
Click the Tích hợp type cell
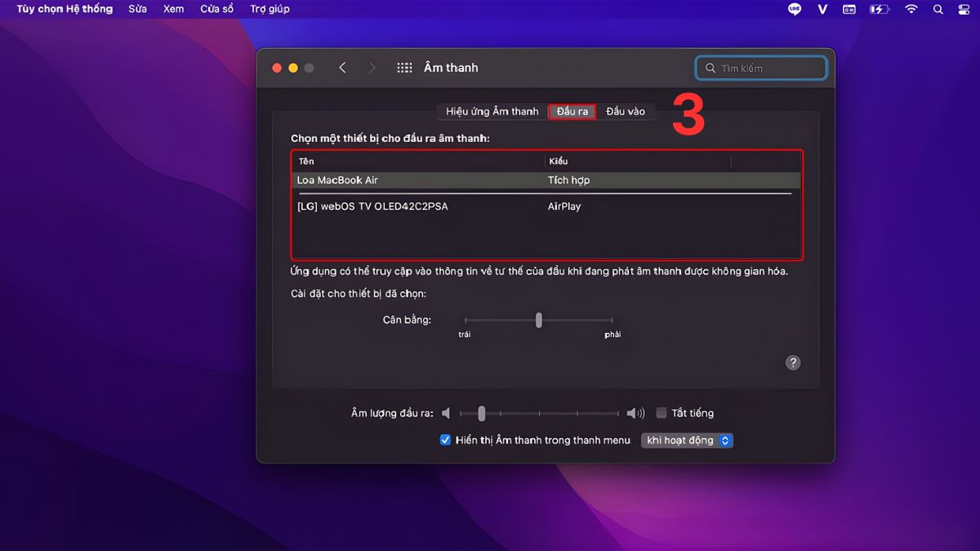[568, 180]
